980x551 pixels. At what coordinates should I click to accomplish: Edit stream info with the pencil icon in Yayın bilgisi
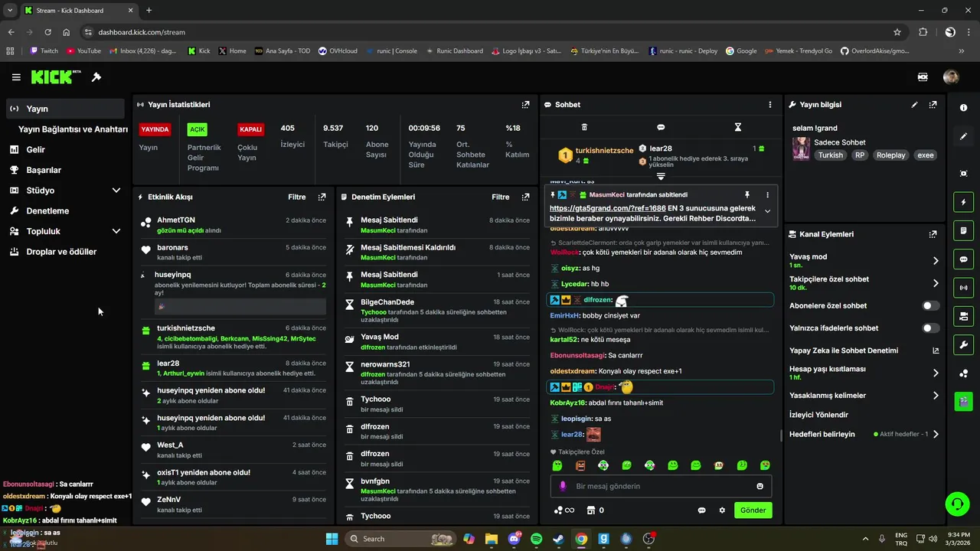[x=914, y=105]
